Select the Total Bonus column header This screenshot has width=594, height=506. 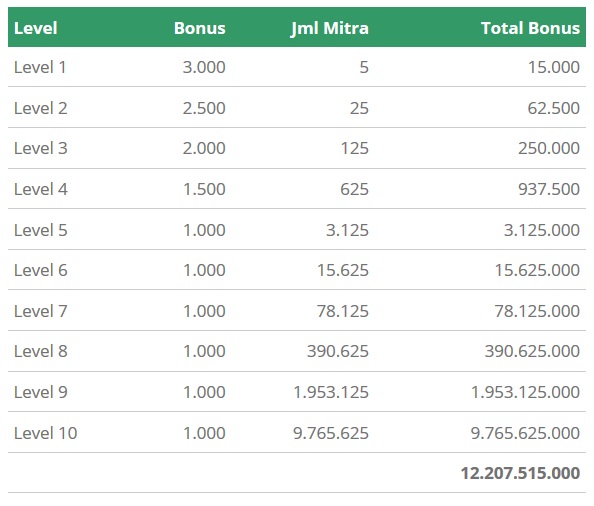point(530,28)
